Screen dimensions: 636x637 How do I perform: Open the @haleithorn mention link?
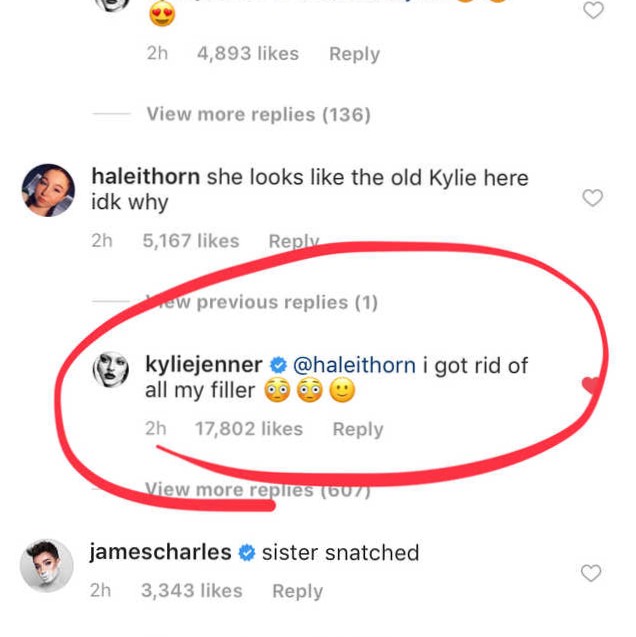(x=353, y=366)
